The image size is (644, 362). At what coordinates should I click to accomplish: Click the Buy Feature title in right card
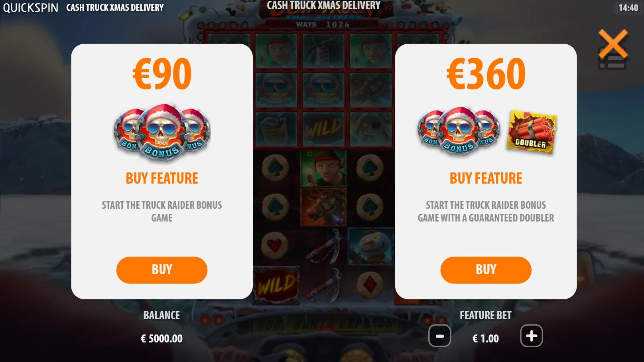pos(486,178)
